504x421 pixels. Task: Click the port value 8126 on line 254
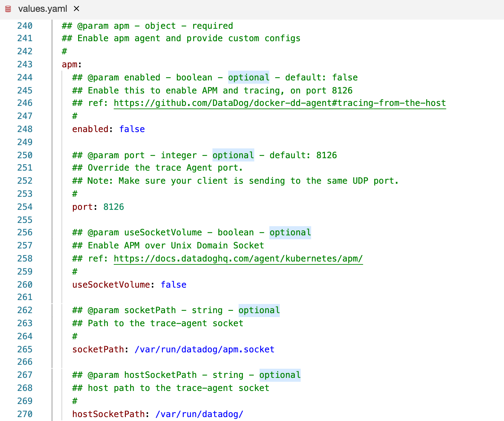pyautogui.click(x=113, y=207)
